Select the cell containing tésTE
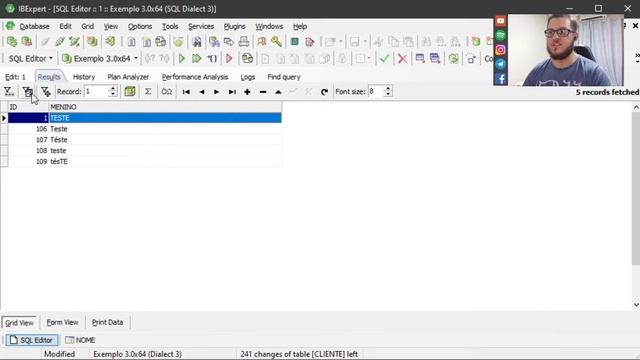 pos(165,162)
